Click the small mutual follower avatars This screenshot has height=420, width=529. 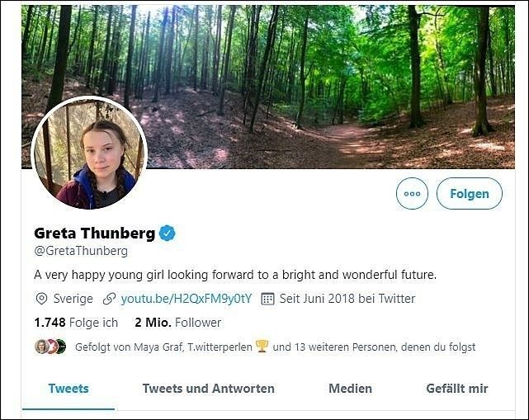(49, 347)
